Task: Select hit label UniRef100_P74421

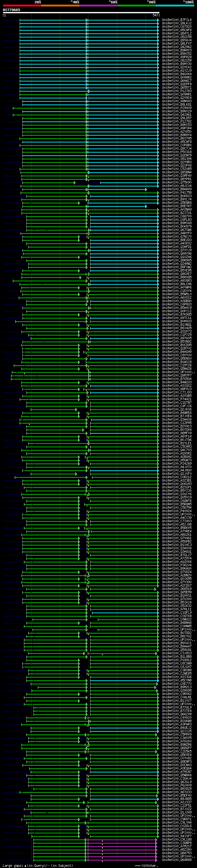Action: click(x=176, y=399)
